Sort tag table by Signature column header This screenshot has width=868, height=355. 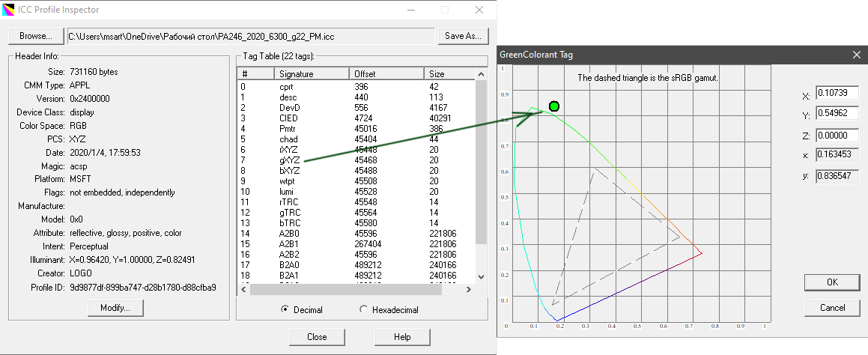coord(312,73)
